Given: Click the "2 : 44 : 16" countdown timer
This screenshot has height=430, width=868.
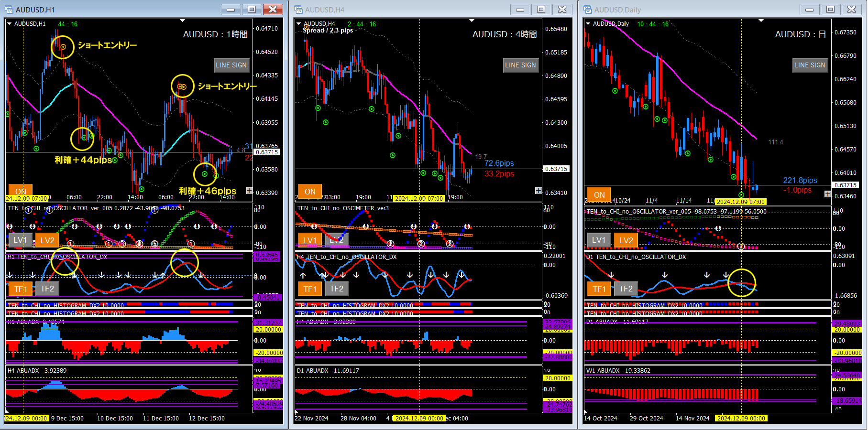Looking at the screenshot, I should pyautogui.click(x=362, y=24).
